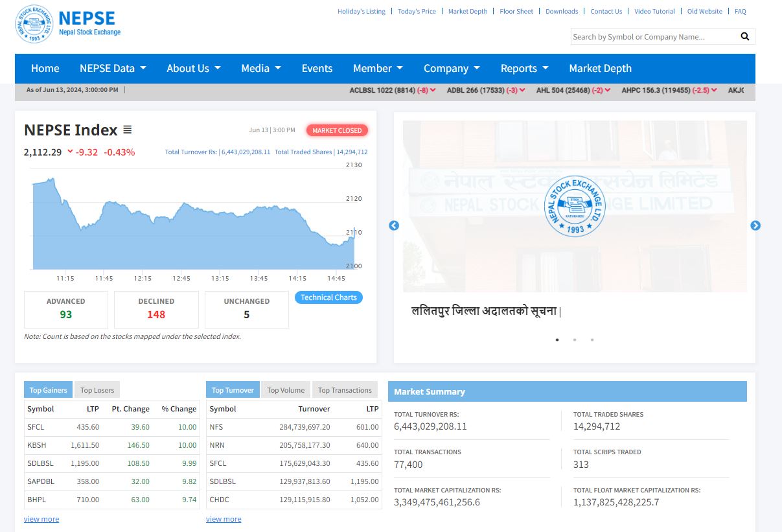Click the Total Scrips Traded value 313
Viewport: 782px width, 532px height.
(581, 464)
